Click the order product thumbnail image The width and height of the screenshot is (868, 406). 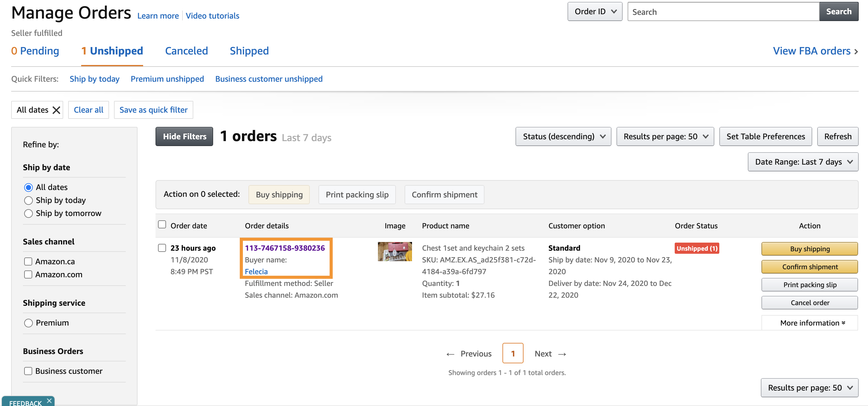coord(394,252)
